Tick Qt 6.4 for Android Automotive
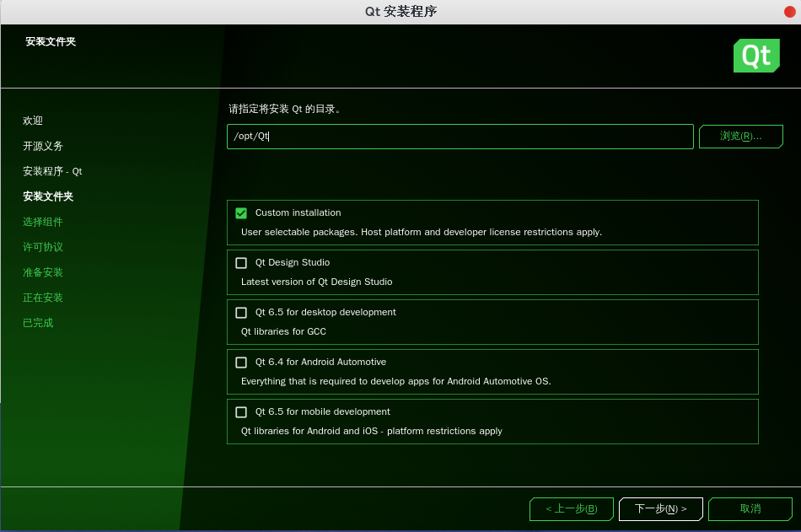The image size is (801, 532). (x=241, y=363)
